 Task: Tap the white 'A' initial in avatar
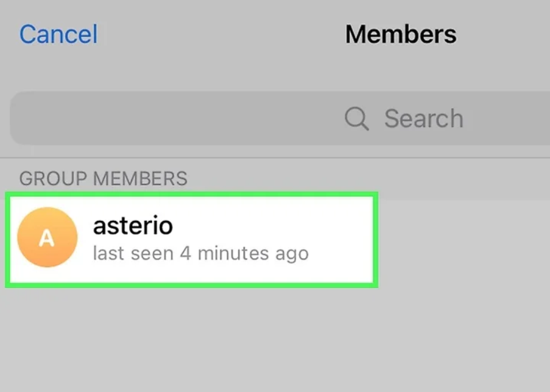point(47,238)
